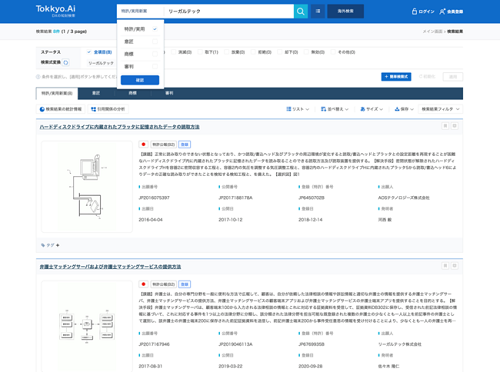500x372 pixels.
Task: Click applicant AOSテクノロジーズ株式会社
Action: point(404,198)
